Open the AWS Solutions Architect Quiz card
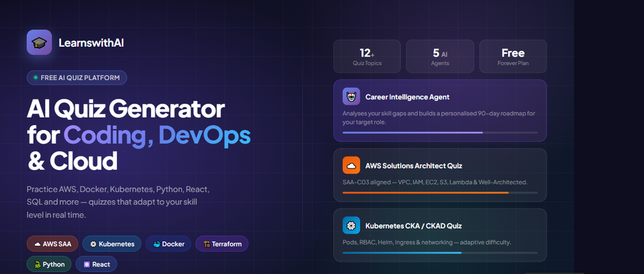644x274 pixels. tap(440, 175)
